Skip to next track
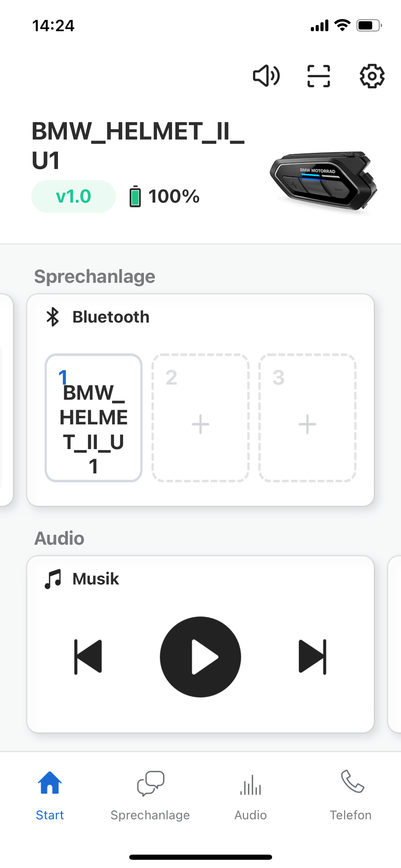Screen dimensions: 401x868 313,657
